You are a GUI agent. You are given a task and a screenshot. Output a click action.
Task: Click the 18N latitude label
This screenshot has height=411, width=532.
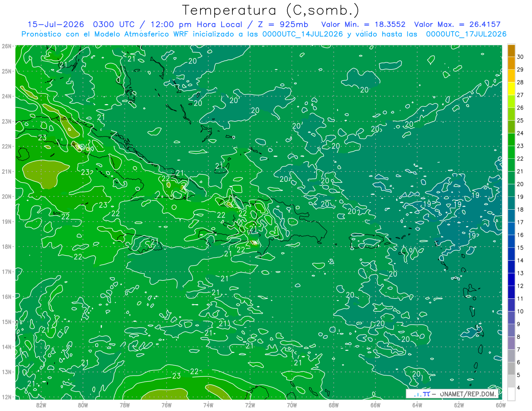pos(6,247)
